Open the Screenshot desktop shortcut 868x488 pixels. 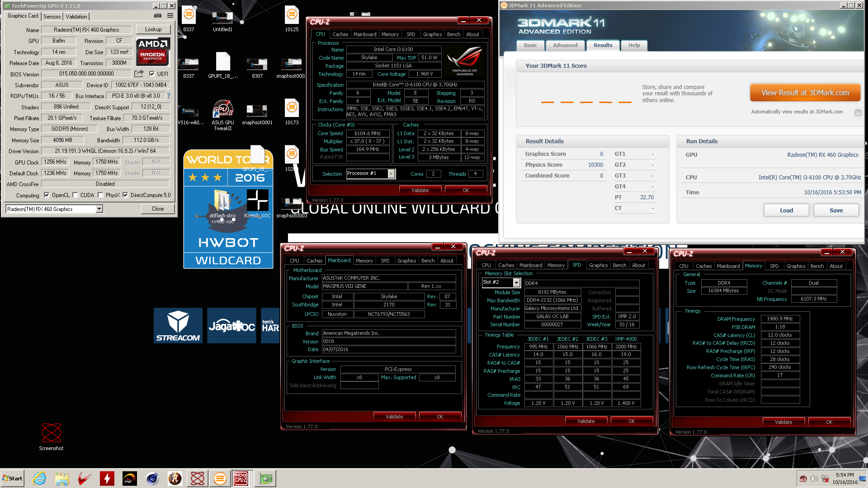coord(51,436)
